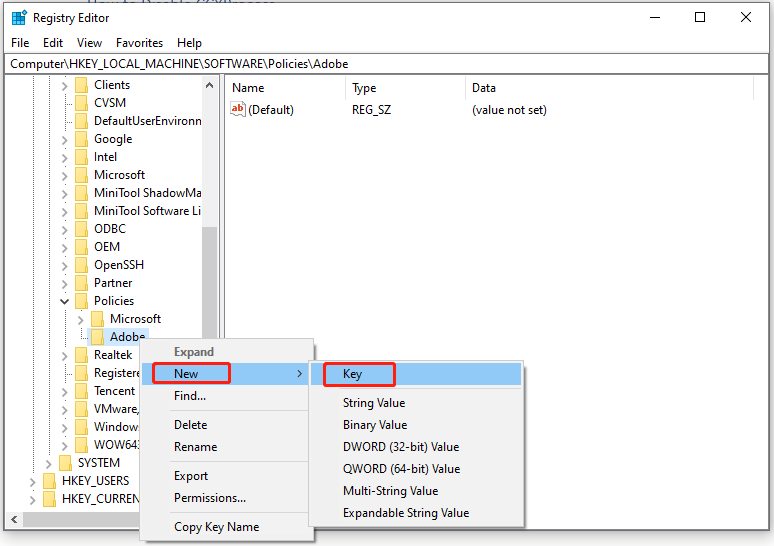Expand the Google key
The height and width of the screenshot is (546, 774).
pos(64,140)
